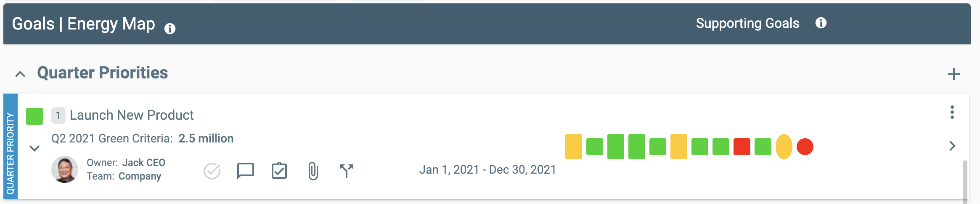Select the red circle status indicator
The width and height of the screenshot is (980, 204).
[805, 147]
